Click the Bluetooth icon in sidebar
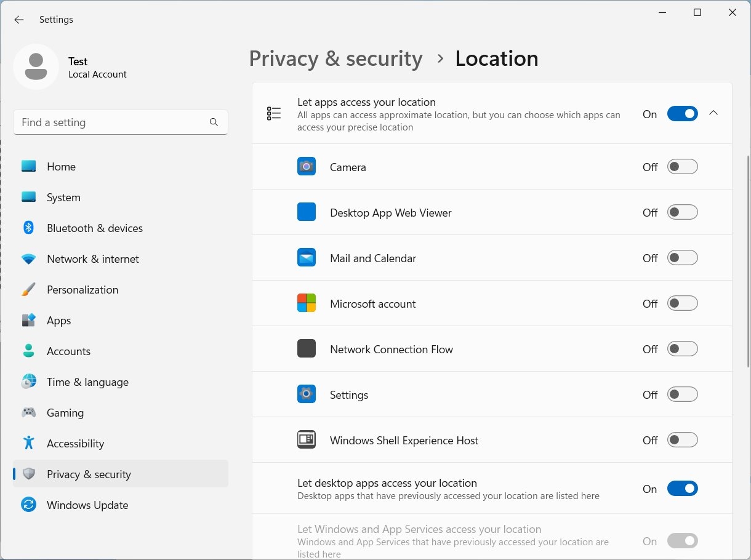 pos(29,228)
